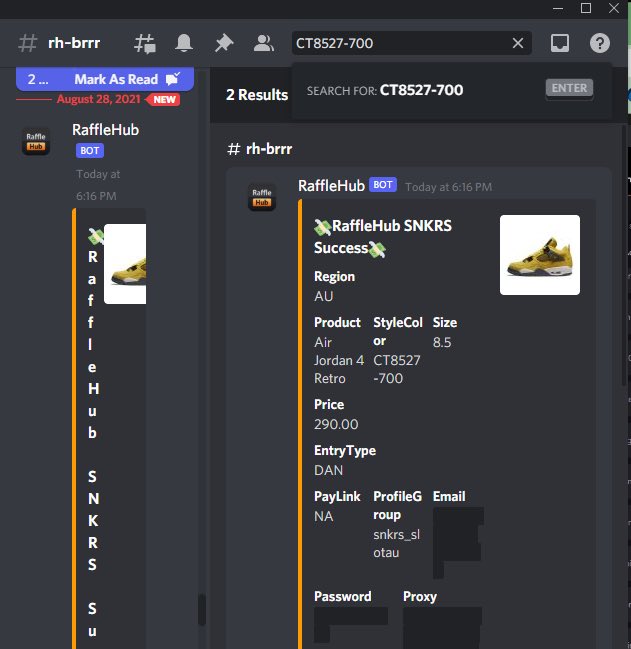The image size is (631, 649).
Task: Click the AU region value
Action: tap(324, 296)
